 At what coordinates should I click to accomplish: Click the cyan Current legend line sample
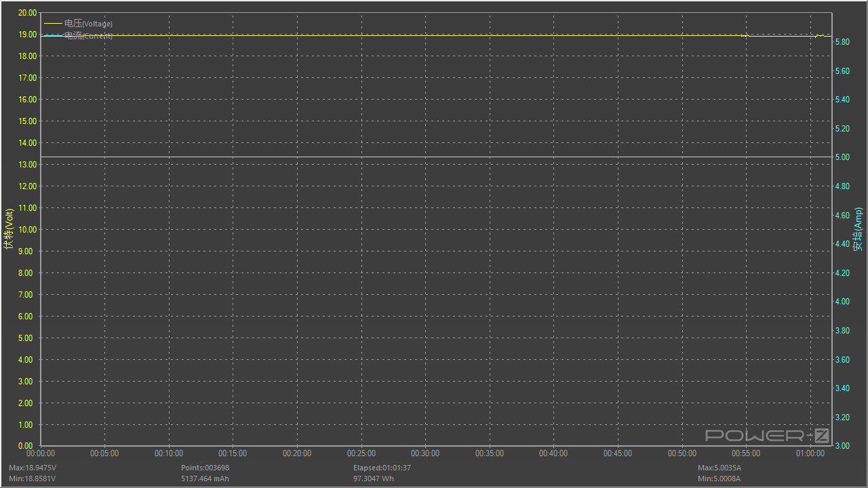click(x=52, y=36)
